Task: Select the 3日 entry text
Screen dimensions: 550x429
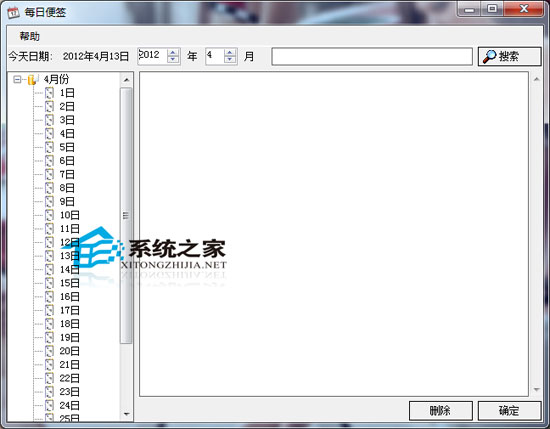Action: tap(67, 120)
